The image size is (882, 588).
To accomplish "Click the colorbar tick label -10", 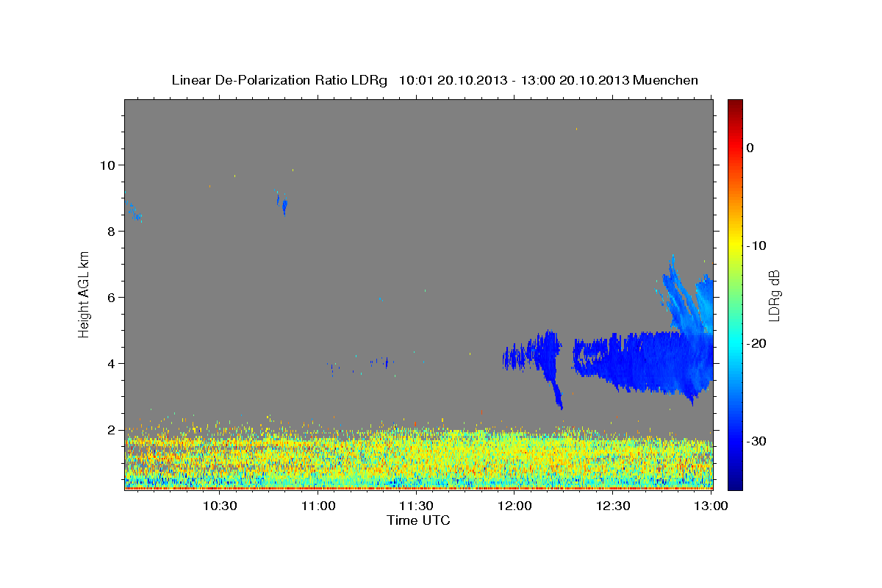I will point(757,245).
